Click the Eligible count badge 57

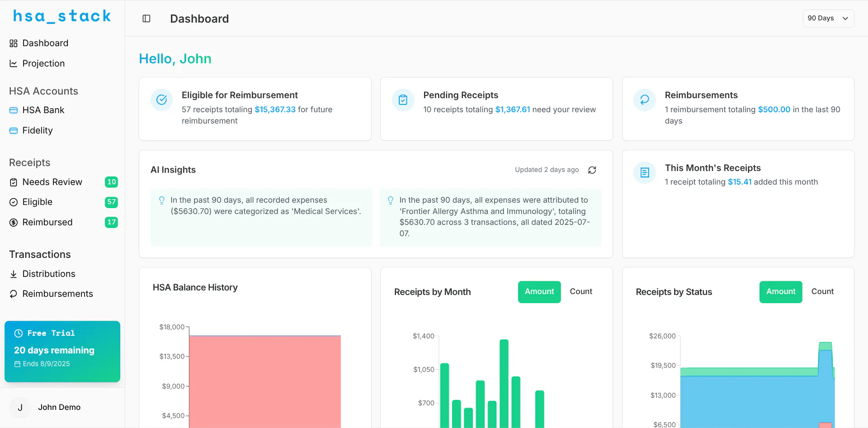pyautogui.click(x=111, y=202)
